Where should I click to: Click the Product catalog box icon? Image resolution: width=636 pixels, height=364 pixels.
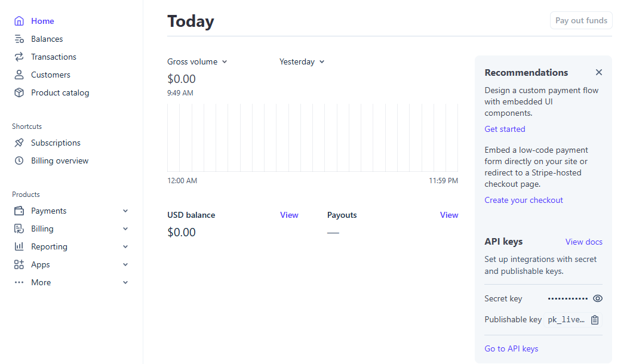tap(19, 92)
